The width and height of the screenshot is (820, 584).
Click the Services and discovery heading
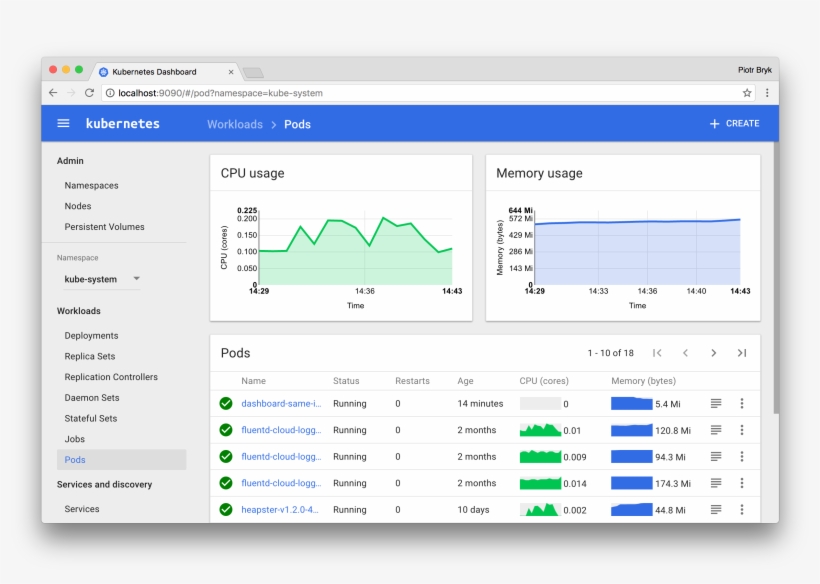click(x=105, y=485)
